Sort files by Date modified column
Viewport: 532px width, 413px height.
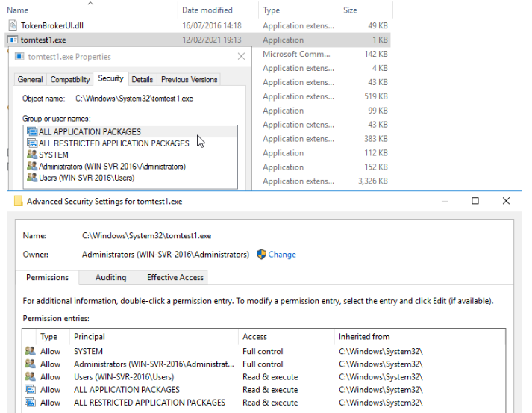click(207, 10)
